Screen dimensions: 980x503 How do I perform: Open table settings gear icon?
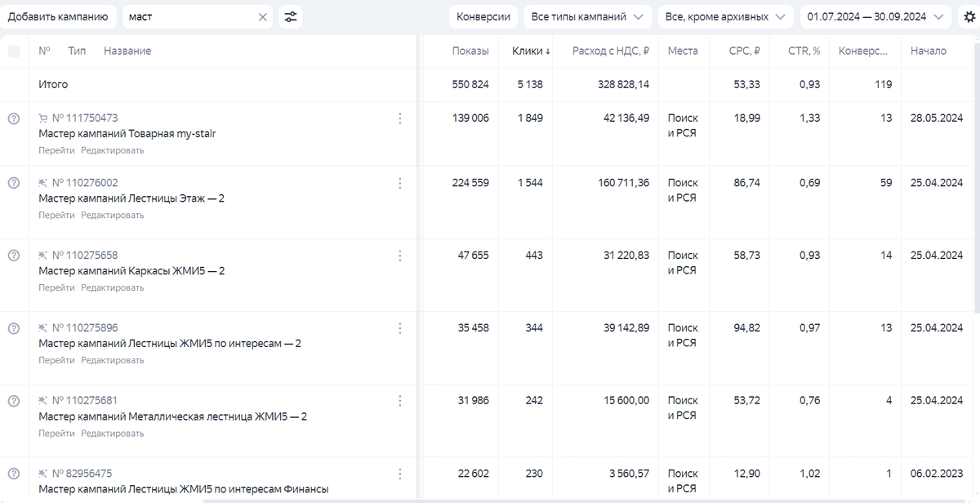click(x=969, y=16)
